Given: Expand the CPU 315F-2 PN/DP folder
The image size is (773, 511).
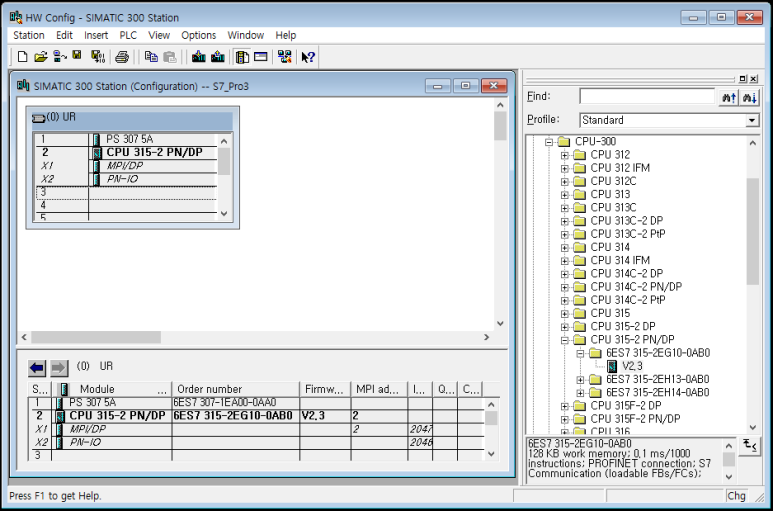Looking at the screenshot, I should 564,419.
